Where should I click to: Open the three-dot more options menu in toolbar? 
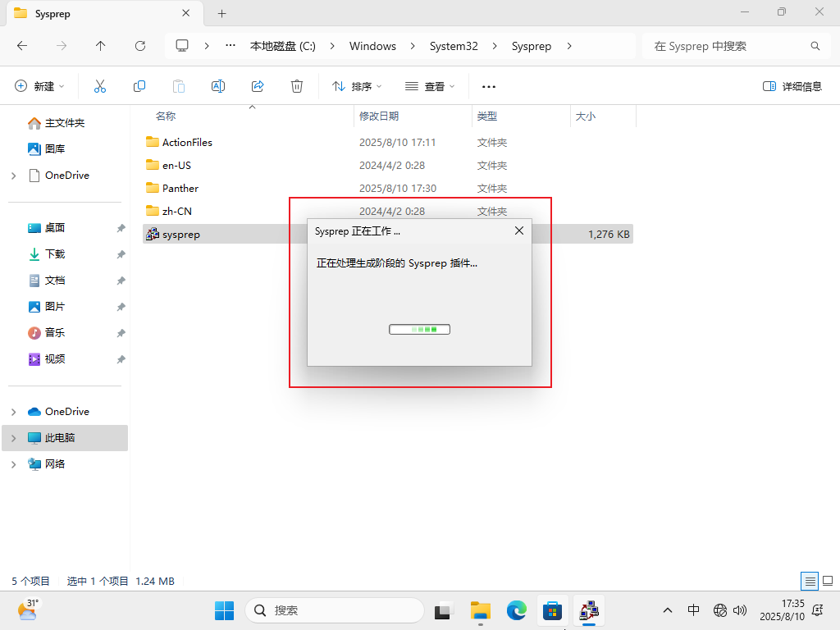pos(489,86)
